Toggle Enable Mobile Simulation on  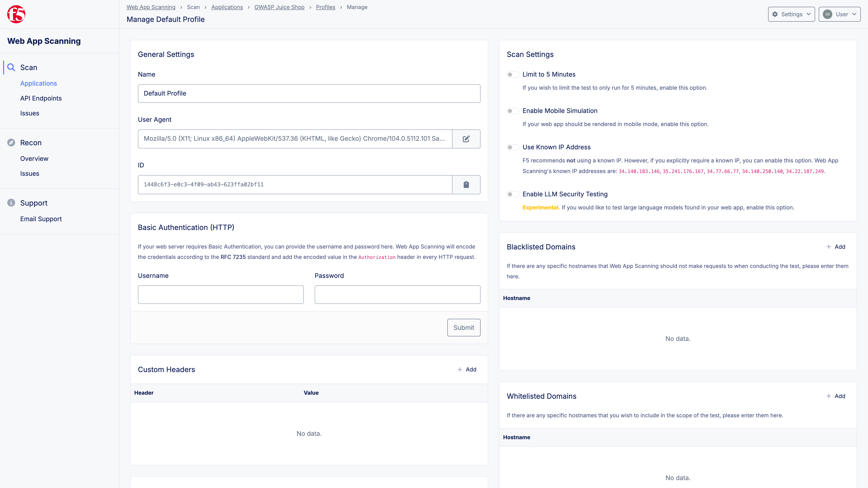pyautogui.click(x=512, y=111)
